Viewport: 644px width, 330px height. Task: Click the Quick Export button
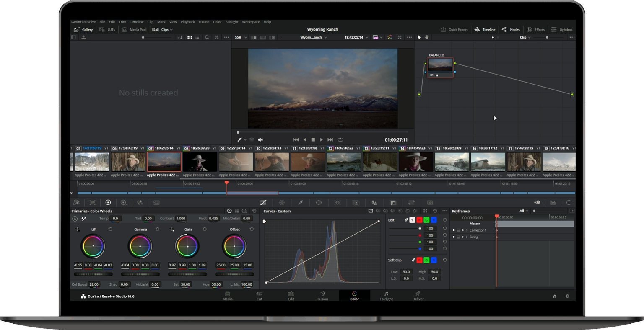pyautogui.click(x=454, y=30)
